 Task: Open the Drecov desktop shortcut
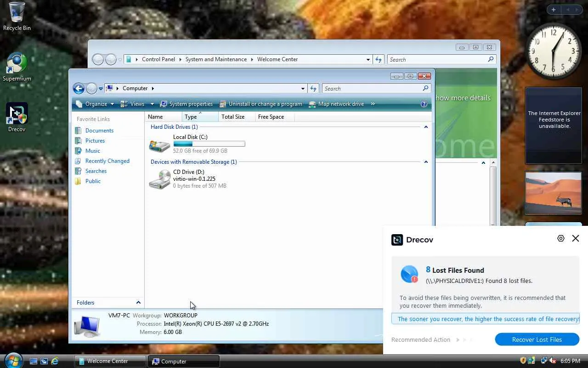point(17,118)
